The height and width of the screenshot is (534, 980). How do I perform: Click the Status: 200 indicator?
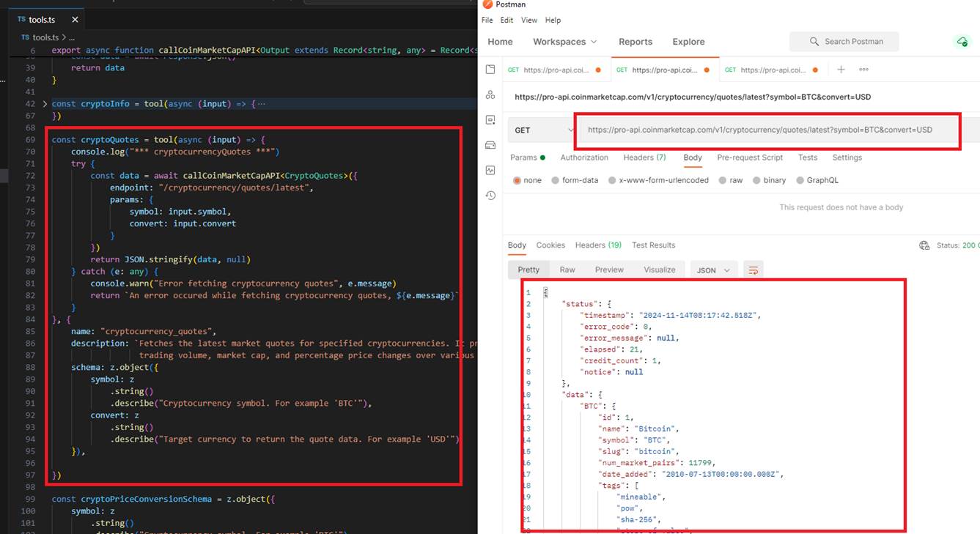(x=957, y=245)
